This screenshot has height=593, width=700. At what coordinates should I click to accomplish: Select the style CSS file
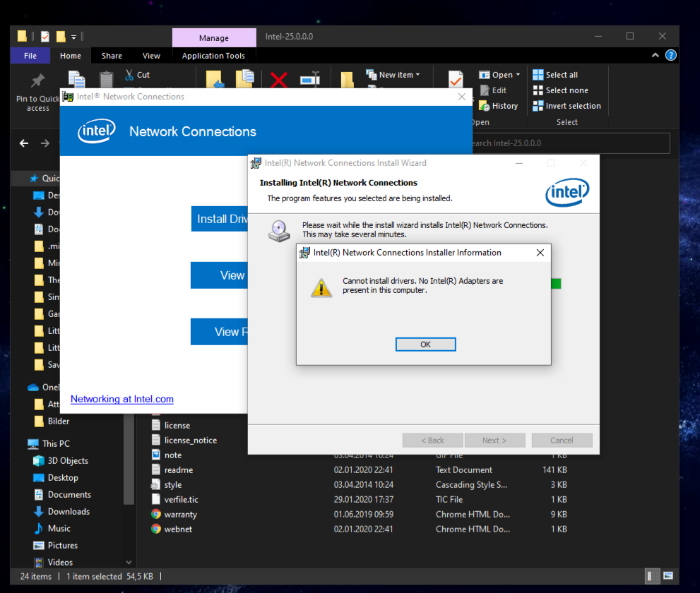coord(173,485)
